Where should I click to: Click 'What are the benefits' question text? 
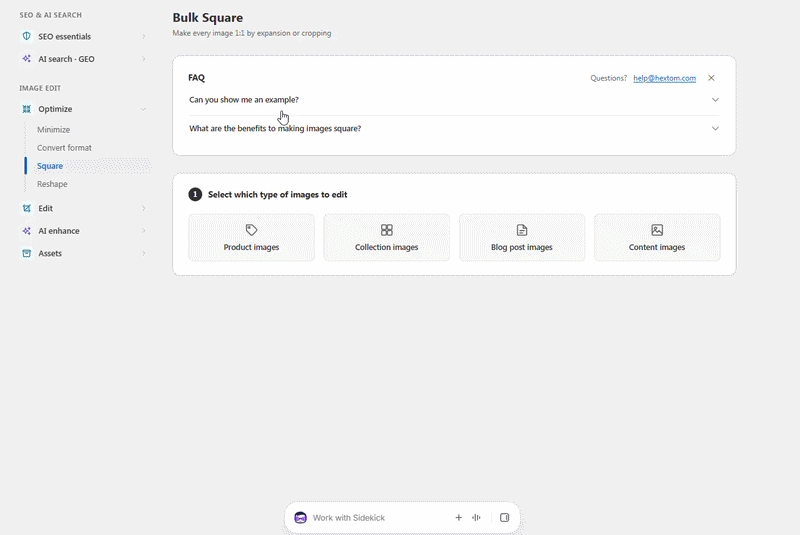tap(275, 129)
